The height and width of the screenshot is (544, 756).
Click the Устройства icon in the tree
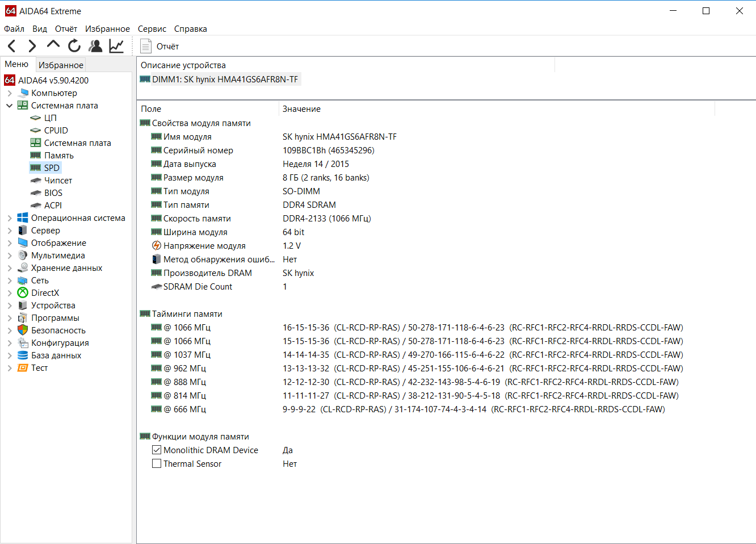pos(23,306)
